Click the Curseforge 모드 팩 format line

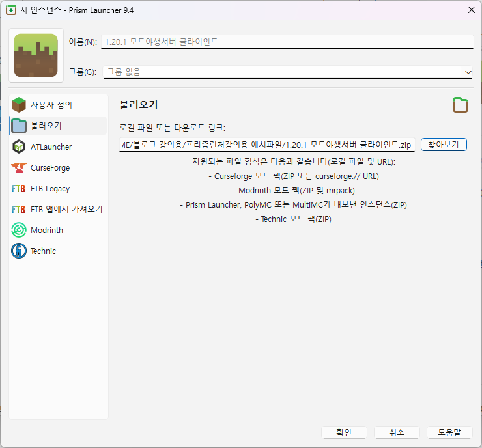(294, 176)
